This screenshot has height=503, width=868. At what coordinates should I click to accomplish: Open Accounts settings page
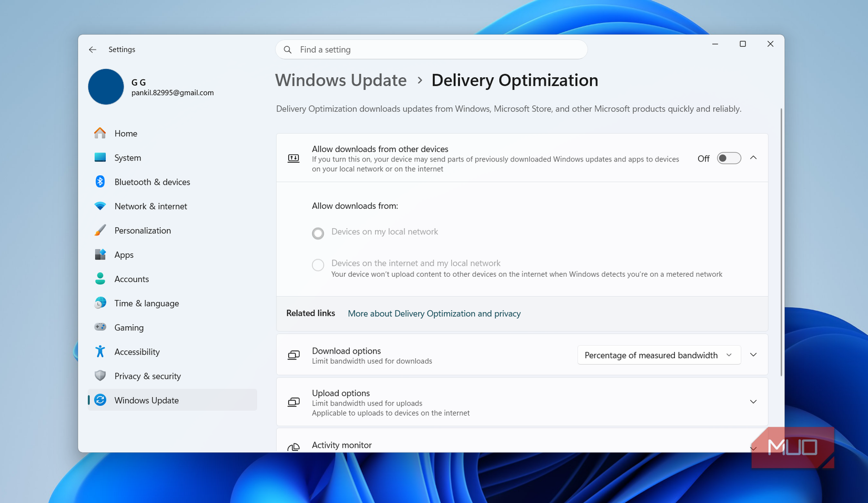(x=173, y=278)
